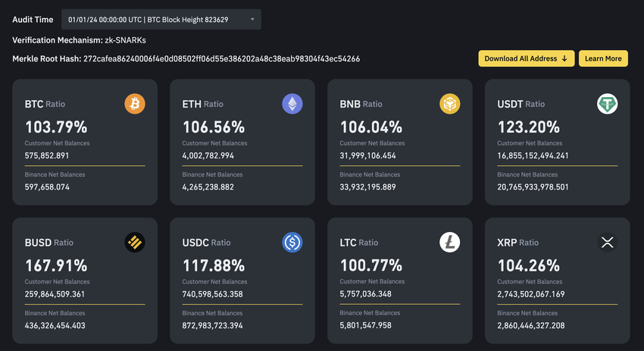Click the Tether USDT coin icon
This screenshot has width=644, height=351.
pyautogui.click(x=608, y=104)
